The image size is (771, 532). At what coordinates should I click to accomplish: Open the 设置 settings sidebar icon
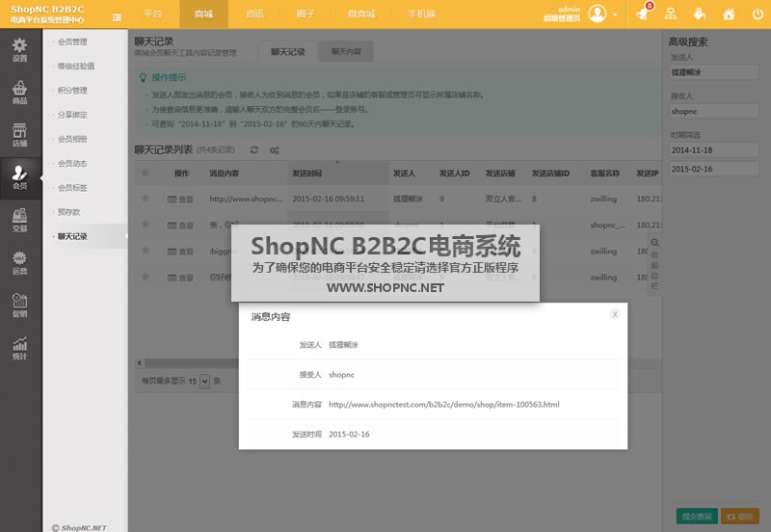(19, 50)
